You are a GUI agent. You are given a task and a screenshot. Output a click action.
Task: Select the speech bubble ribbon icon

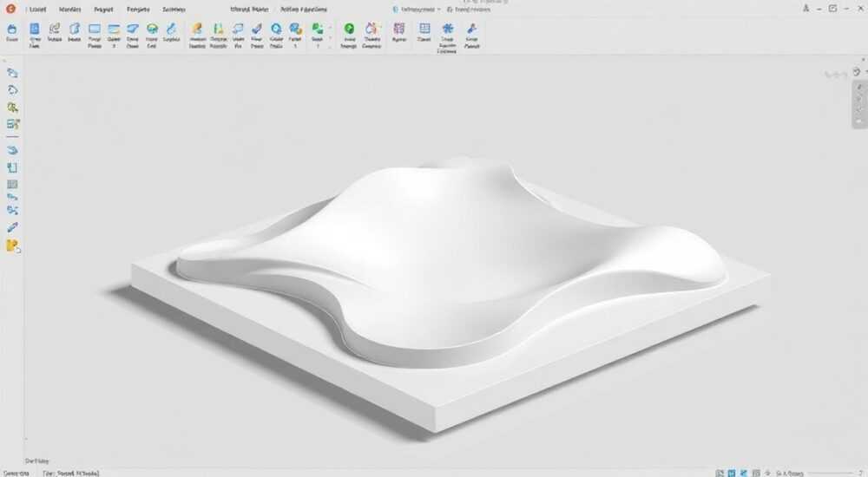[238, 29]
